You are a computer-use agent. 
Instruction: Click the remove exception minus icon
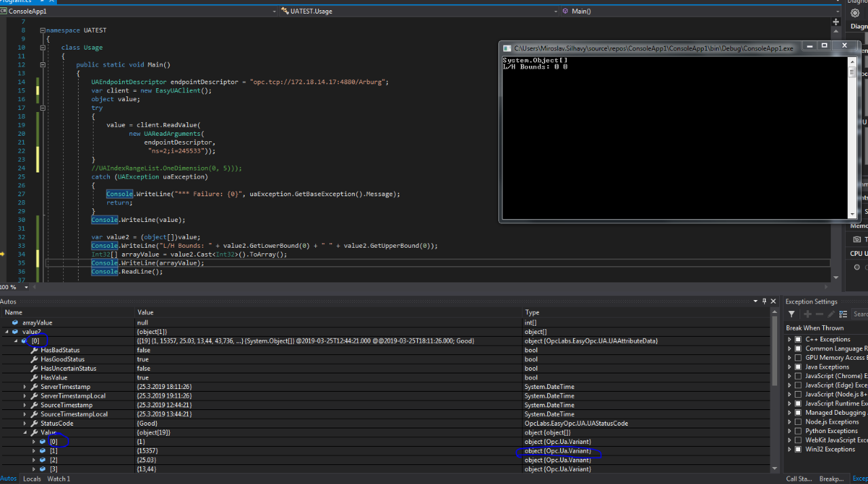click(819, 314)
